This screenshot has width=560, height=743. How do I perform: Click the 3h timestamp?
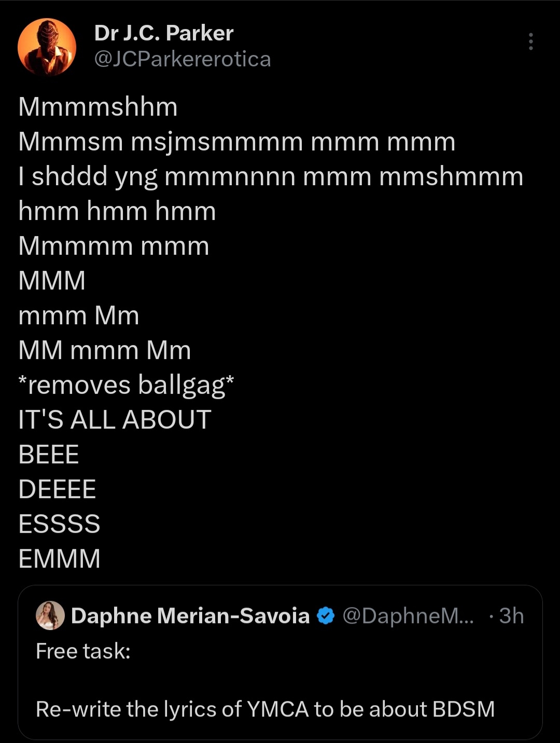[511, 616]
